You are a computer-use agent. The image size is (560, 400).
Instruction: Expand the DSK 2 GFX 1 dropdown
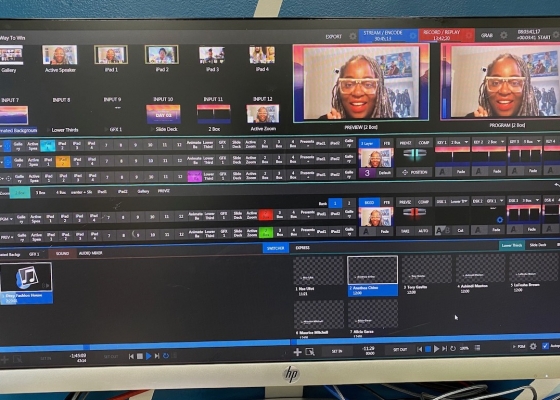click(501, 201)
